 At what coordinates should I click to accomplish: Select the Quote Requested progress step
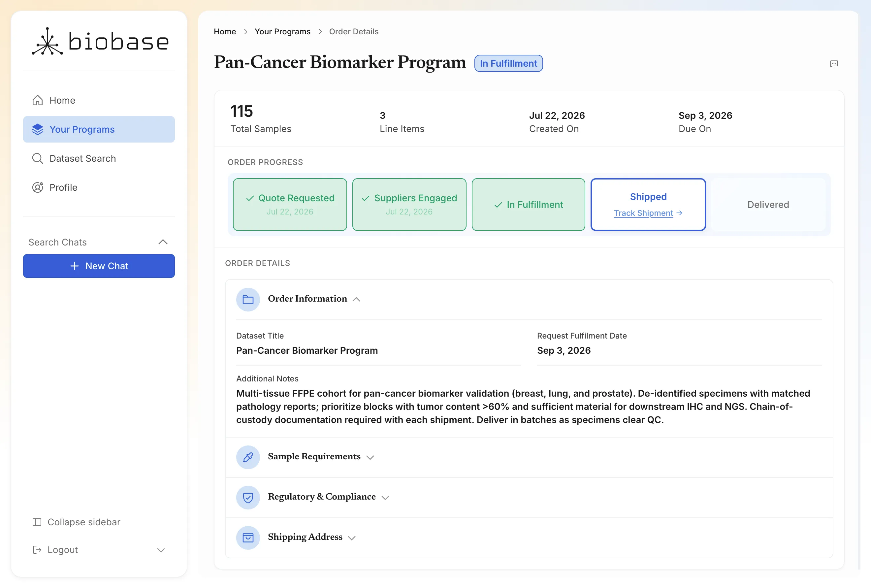[290, 205]
